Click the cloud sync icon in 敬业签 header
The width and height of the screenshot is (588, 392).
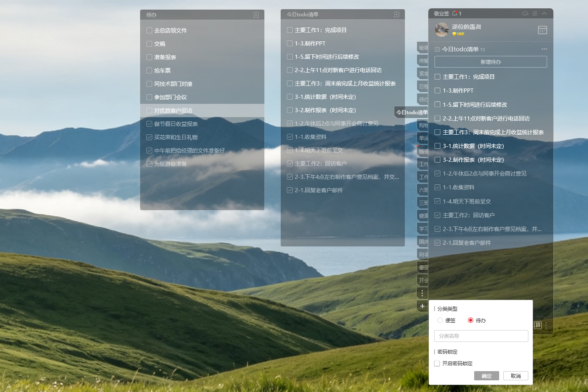click(x=525, y=13)
